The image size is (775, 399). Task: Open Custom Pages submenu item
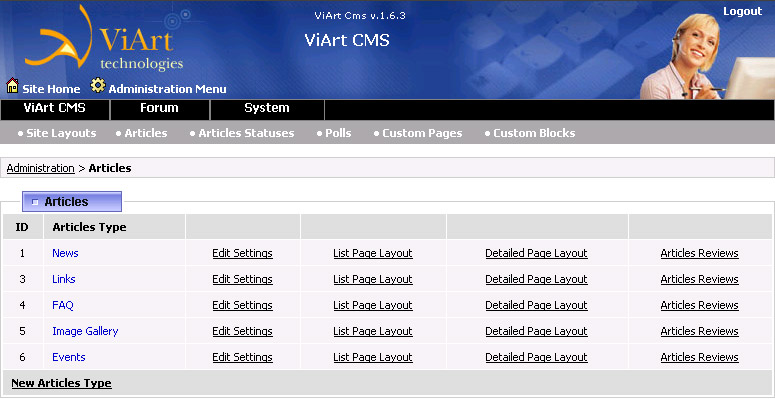pyautogui.click(x=422, y=133)
